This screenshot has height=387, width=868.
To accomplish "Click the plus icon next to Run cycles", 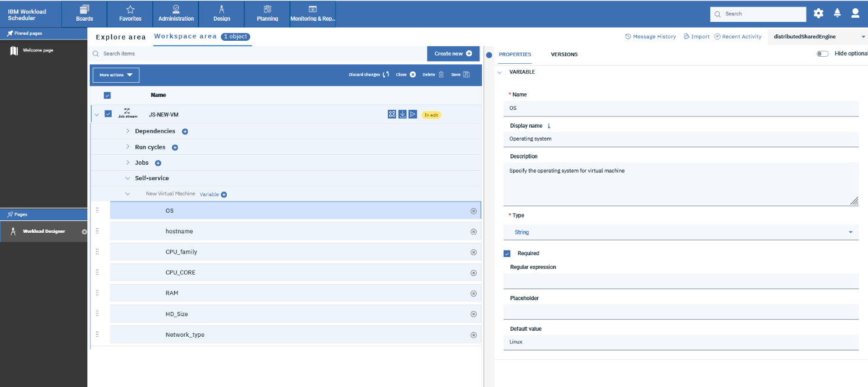I will point(175,148).
